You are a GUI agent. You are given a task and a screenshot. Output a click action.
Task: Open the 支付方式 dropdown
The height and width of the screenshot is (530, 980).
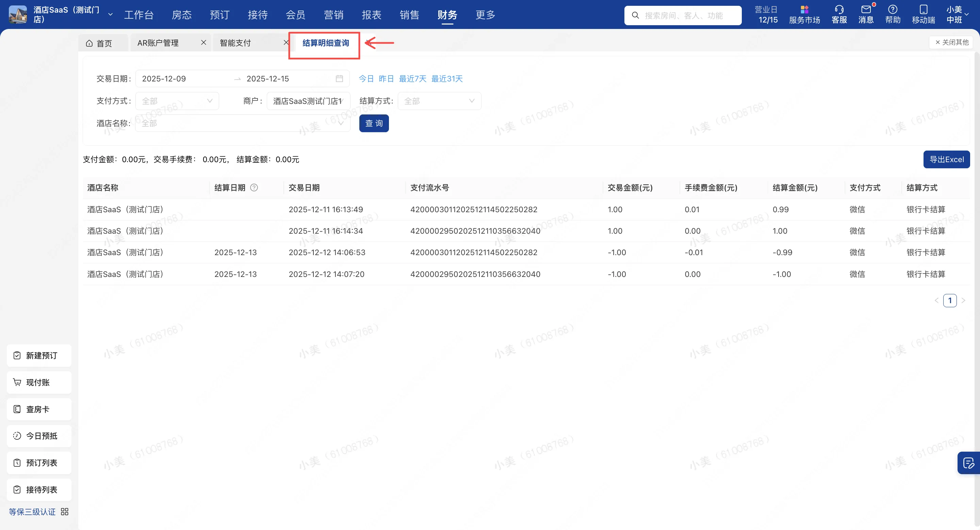(x=177, y=100)
